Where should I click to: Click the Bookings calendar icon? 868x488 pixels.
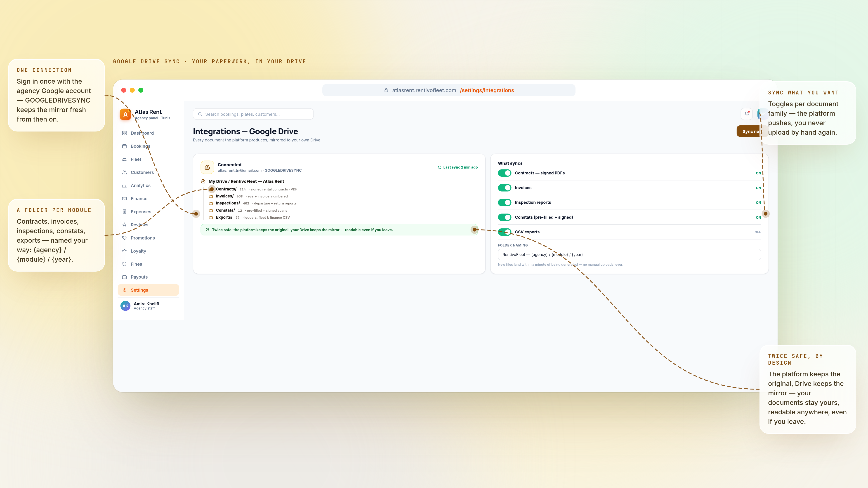tap(124, 146)
